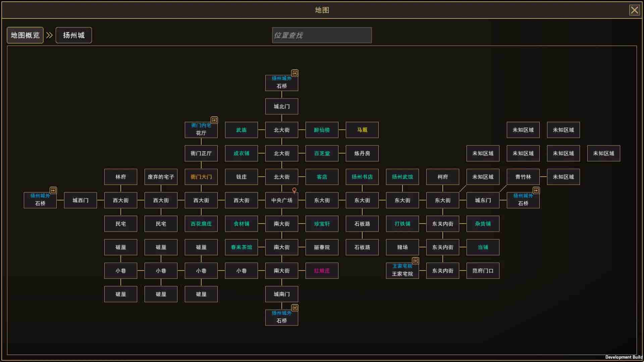Click exit icon on 衙门内宅 花厅 node
Image resolution: width=644 pixels, height=362 pixels.
pyautogui.click(x=214, y=120)
